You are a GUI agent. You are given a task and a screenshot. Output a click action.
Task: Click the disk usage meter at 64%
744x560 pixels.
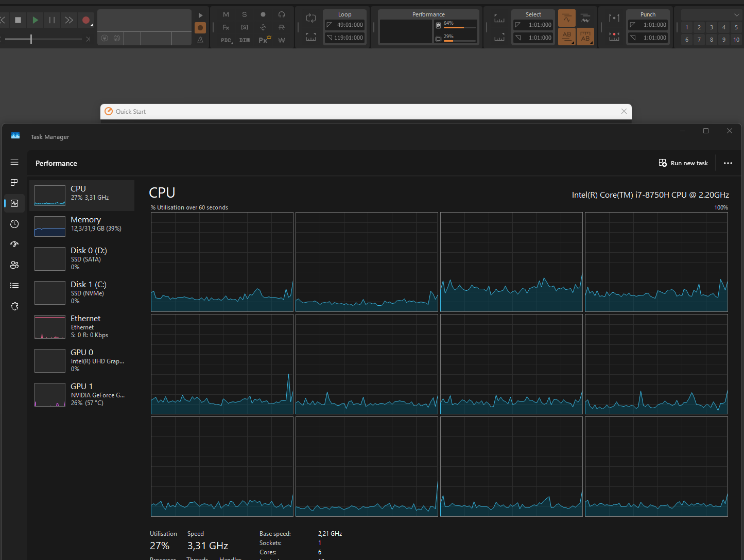(x=456, y=25)
